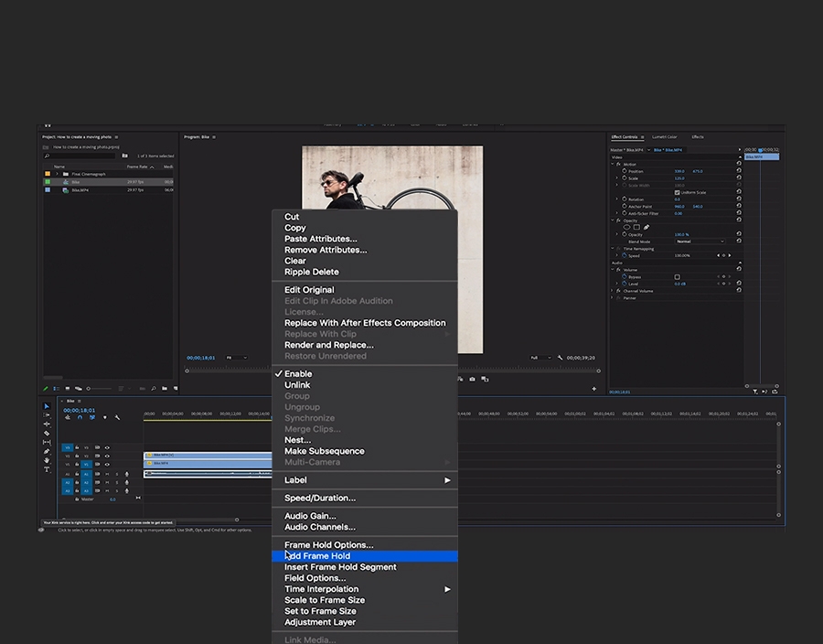Select the Slip tool
This screenshot has height=644, width=823.
tap(47, 442)
